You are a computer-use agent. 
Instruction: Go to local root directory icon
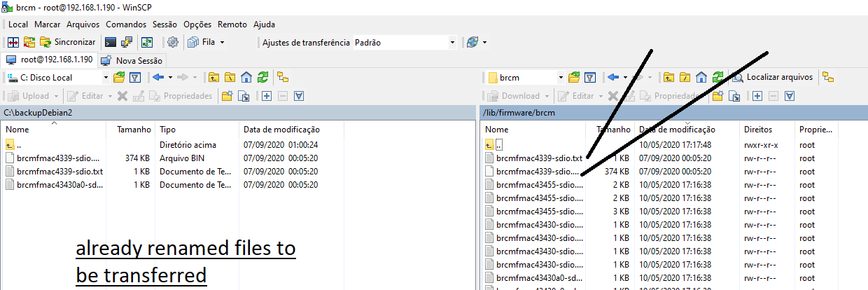(x=230, y=77)
